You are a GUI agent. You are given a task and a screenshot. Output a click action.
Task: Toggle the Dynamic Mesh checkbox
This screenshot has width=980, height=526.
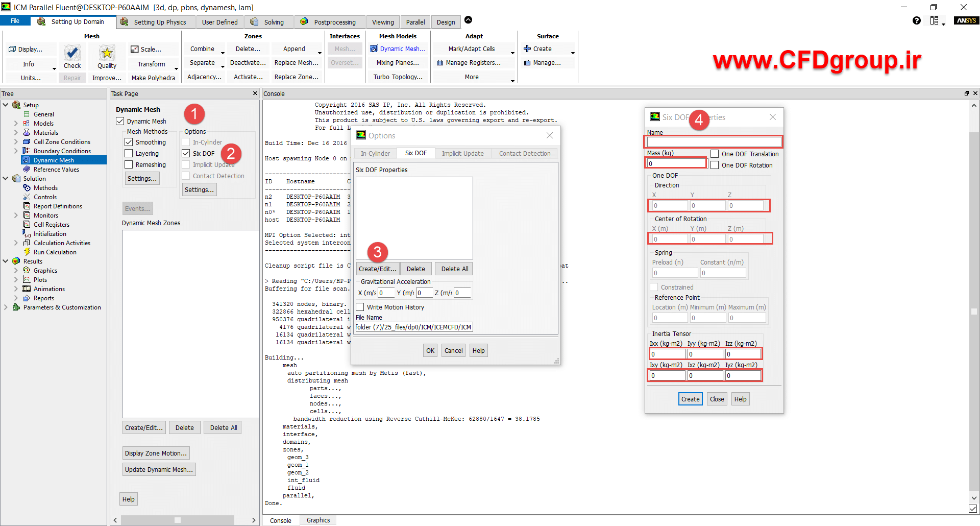click(x=120, y=121)
